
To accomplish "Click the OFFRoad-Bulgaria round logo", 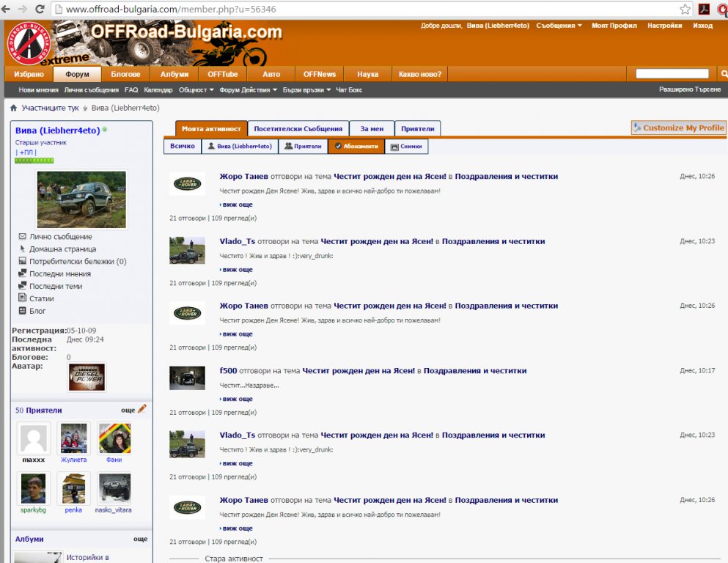I will (x=29, y=44).
